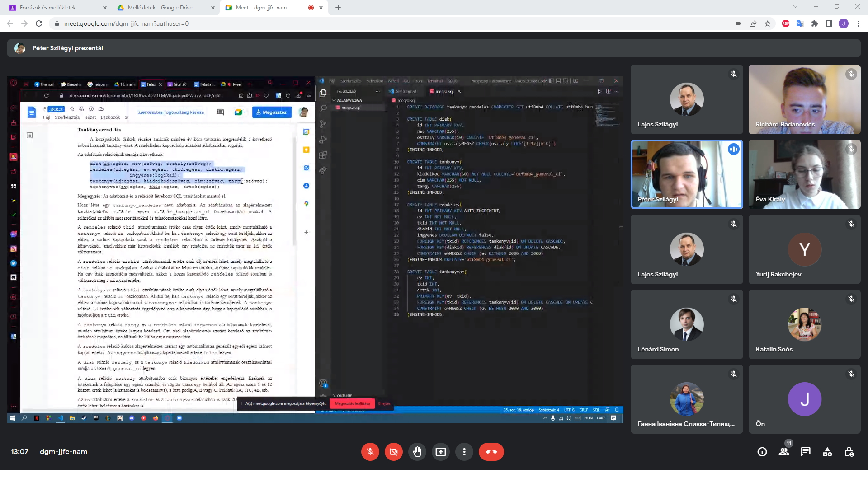Raise hand in the meeting
The image size is (868, 487).
(417, 452)
